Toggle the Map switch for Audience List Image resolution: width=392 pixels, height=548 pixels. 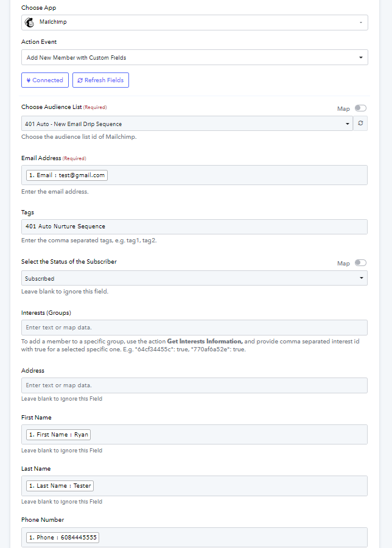360,108
